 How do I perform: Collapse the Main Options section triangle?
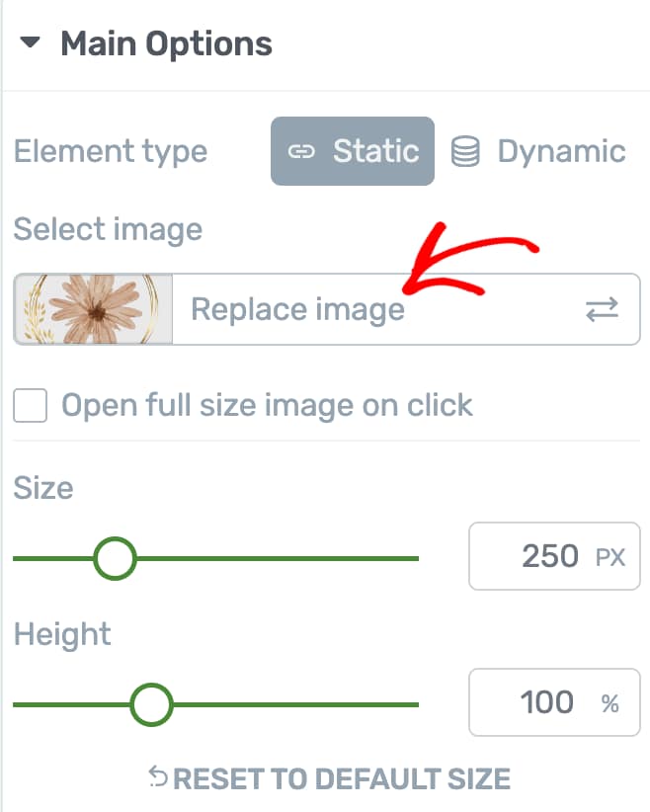(x=32, y=44)
